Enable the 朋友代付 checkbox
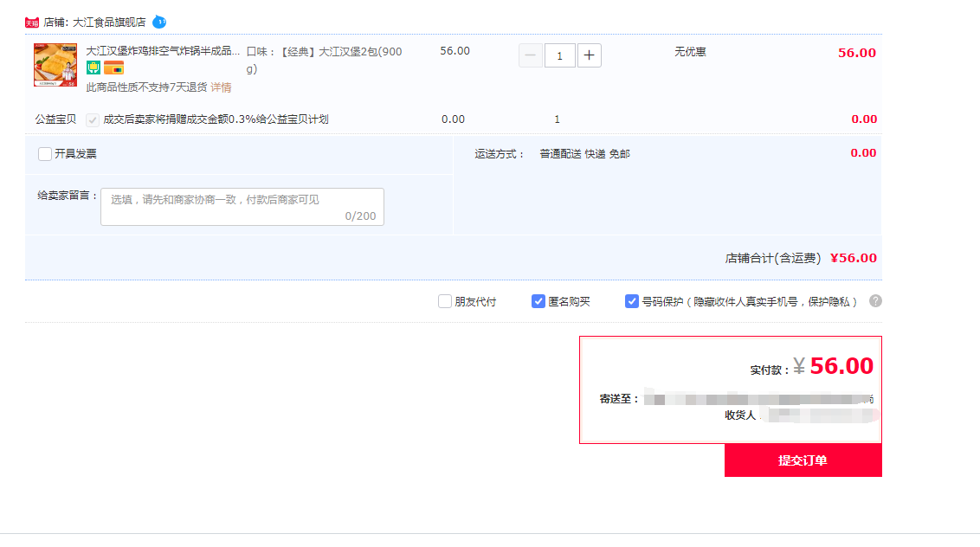Viewport: 980px width, 547px height. tap(444, 301)
